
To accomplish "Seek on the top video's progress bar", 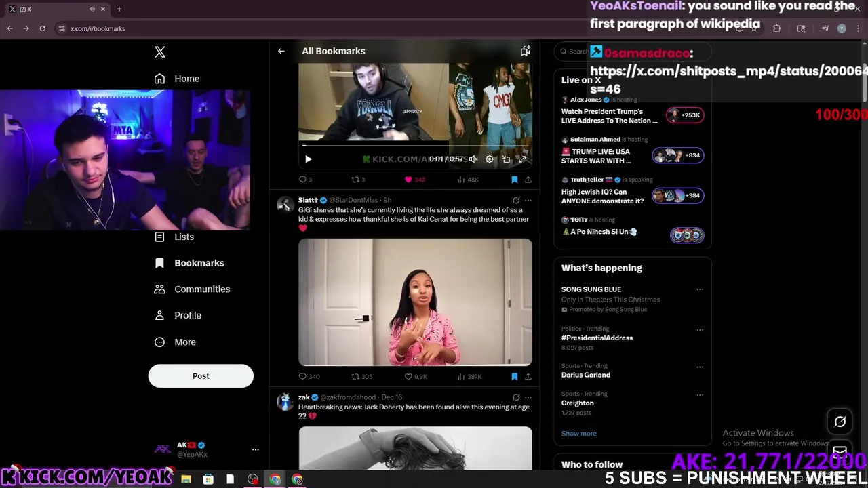I will [x=415, y=145].
